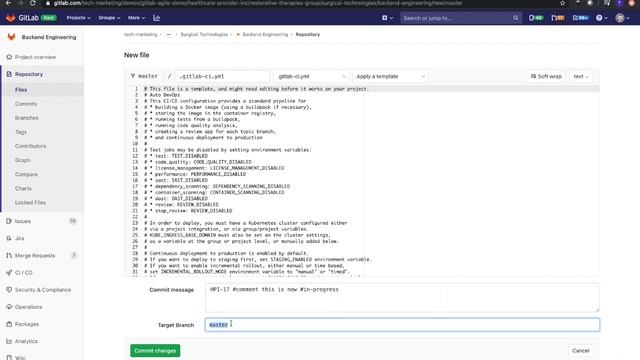Click the master branch label
The width and height of the screenshot is (640, 360).
[144, 76]
